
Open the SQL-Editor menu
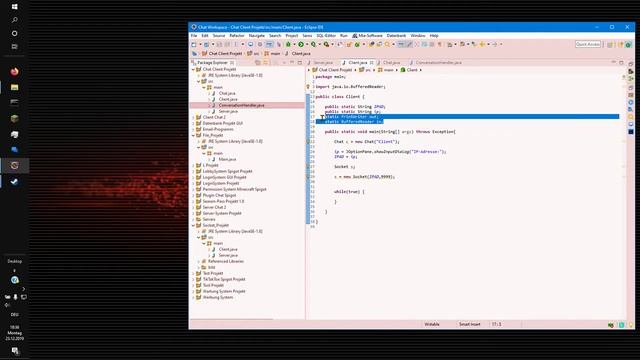[326, 36]
